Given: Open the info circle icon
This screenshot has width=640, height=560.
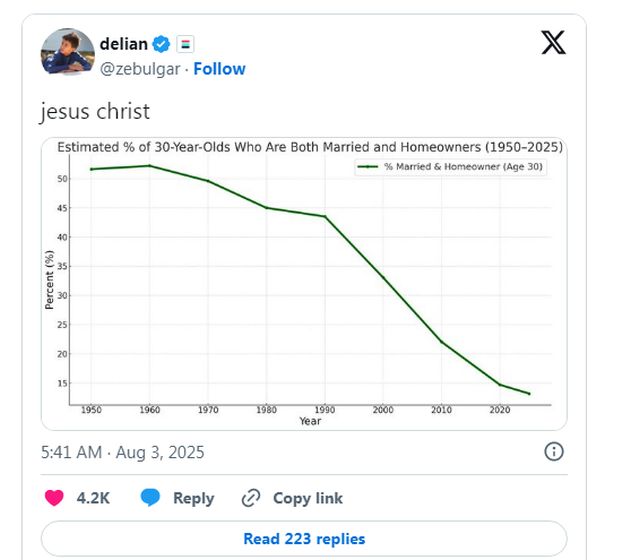Looking at the screenshot, I should point(554,452).
